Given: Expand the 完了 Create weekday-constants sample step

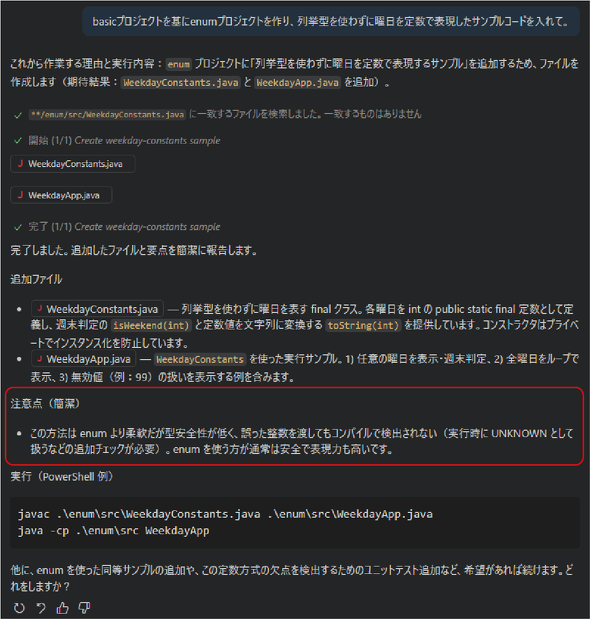Looking at the screenshot, I should (124, 227).
